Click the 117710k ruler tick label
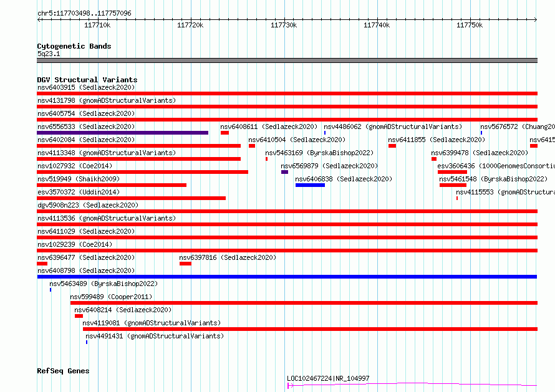 click(97, 25)
